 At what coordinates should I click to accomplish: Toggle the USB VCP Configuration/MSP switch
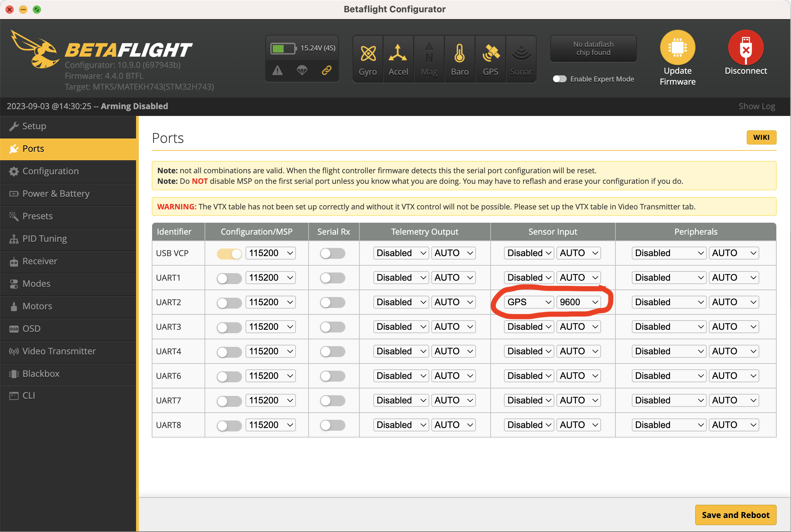(228, 253)
